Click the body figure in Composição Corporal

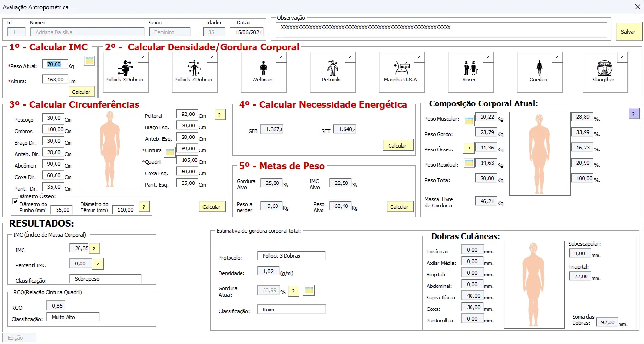[x=540, y=154]
